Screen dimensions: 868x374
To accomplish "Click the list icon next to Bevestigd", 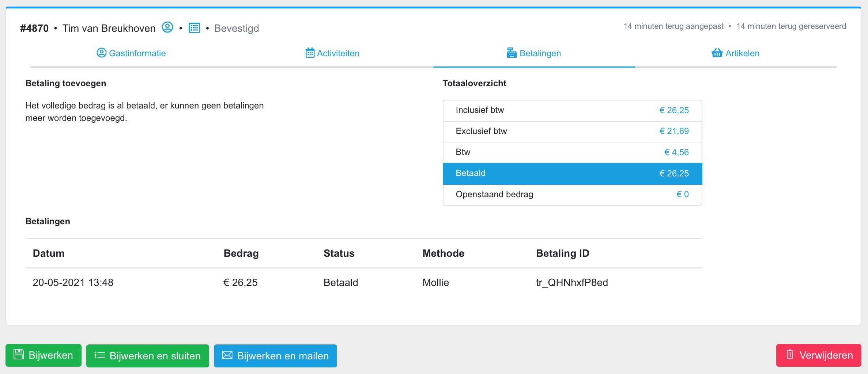I will 194,28.
